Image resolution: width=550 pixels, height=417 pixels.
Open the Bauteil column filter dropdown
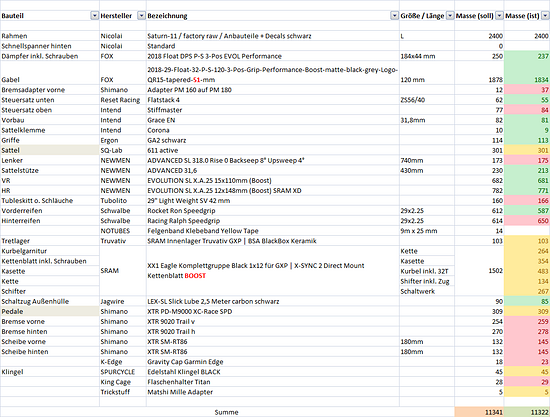pyautogui.click(x=94, y=16)
